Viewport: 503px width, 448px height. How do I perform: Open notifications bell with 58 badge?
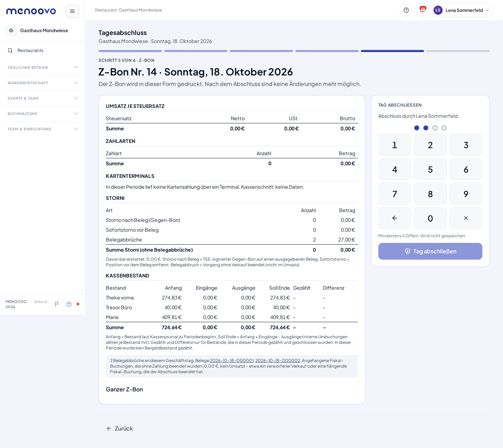[x=422, y=10]
